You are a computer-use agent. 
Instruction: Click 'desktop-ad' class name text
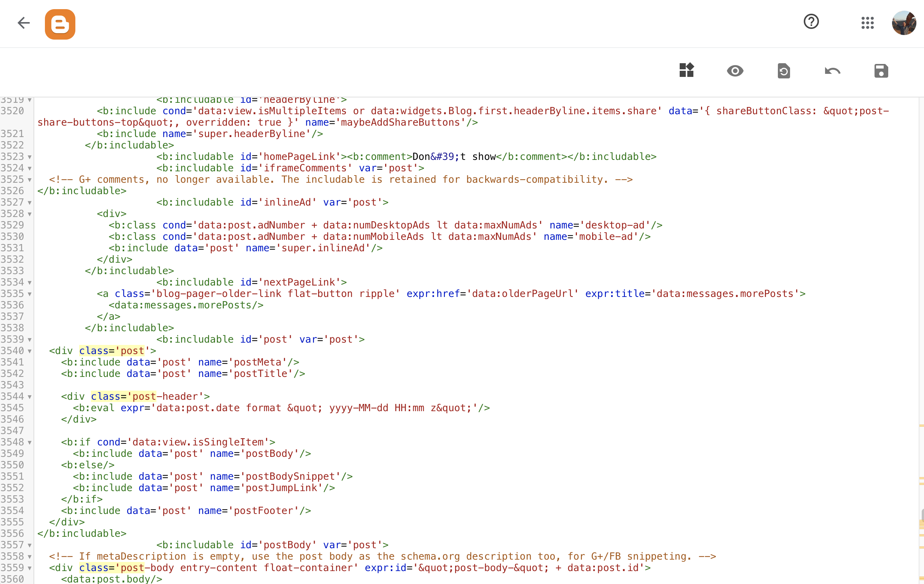(x=615, y=225)
